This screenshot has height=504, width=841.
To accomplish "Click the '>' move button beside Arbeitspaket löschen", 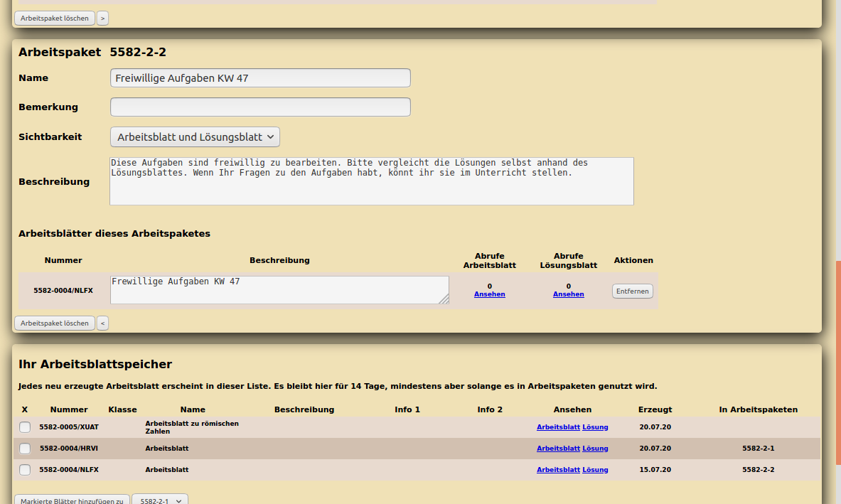I will point(103,18).
